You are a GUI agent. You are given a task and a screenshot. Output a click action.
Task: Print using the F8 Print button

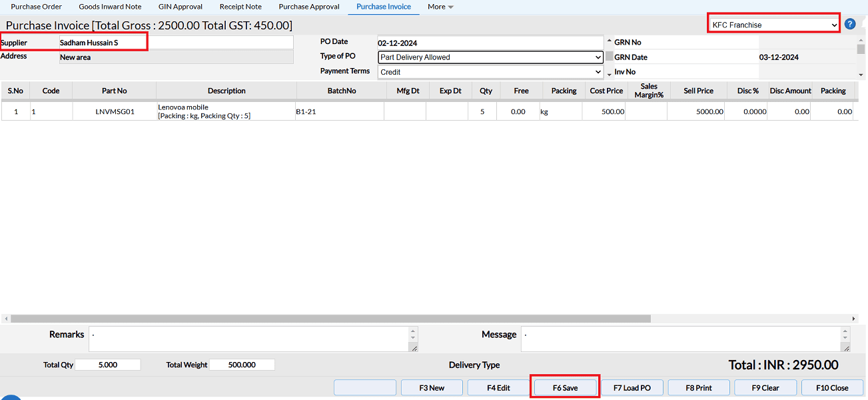[699, 387]
